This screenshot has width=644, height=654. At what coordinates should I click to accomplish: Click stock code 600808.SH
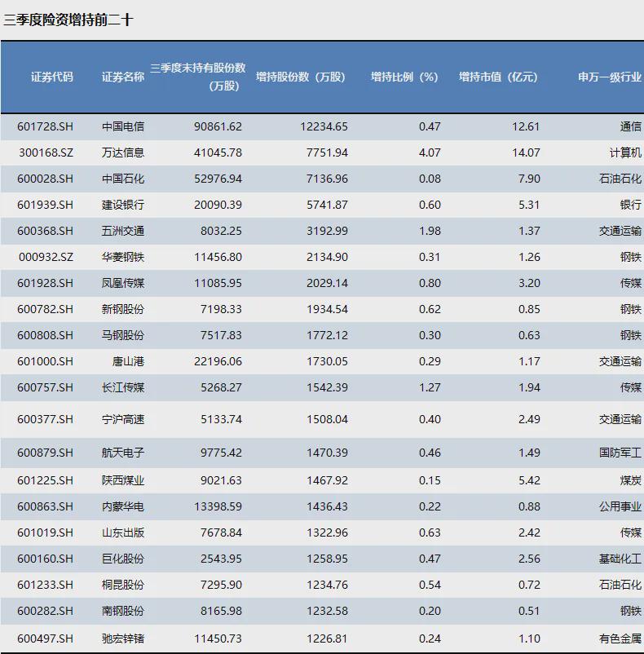[45, 335]
